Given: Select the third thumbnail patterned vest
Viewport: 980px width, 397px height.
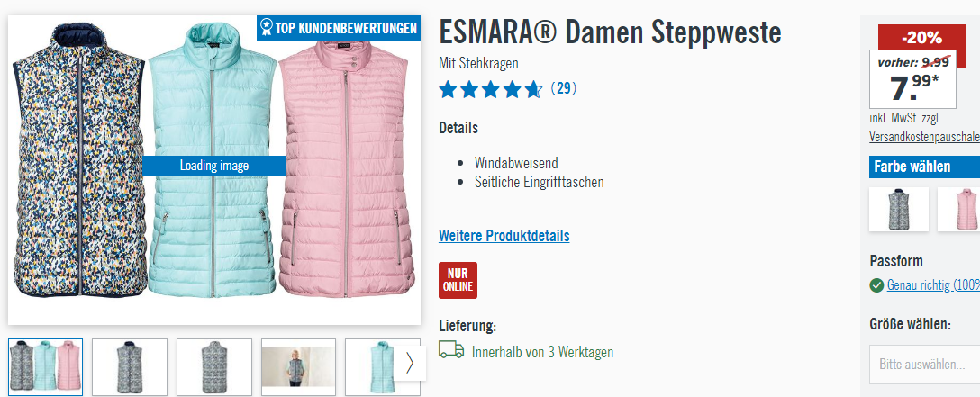Looking at the screenshot, I should (214, 367).
